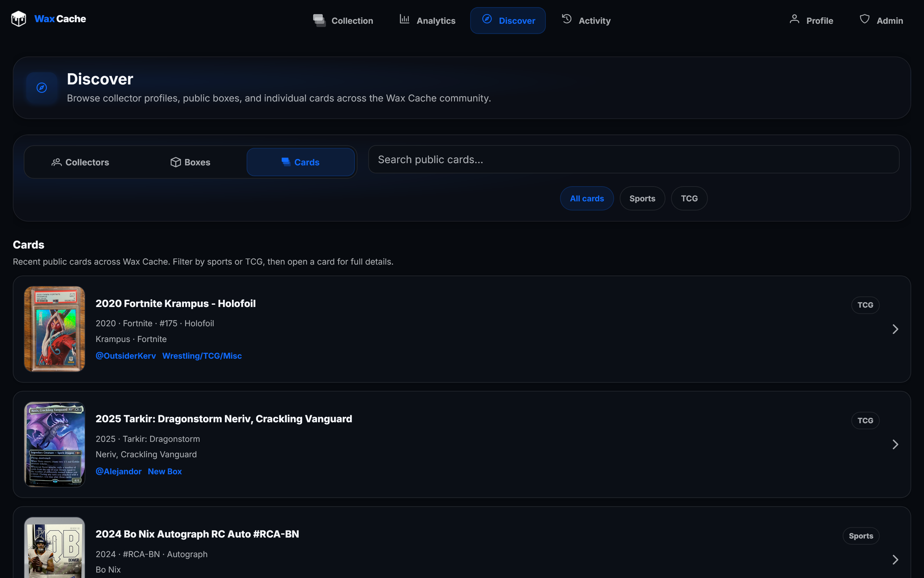This screenshot has width=924, height=578.
Task: Open the Analytics nav tab
Action: (427, 21)
